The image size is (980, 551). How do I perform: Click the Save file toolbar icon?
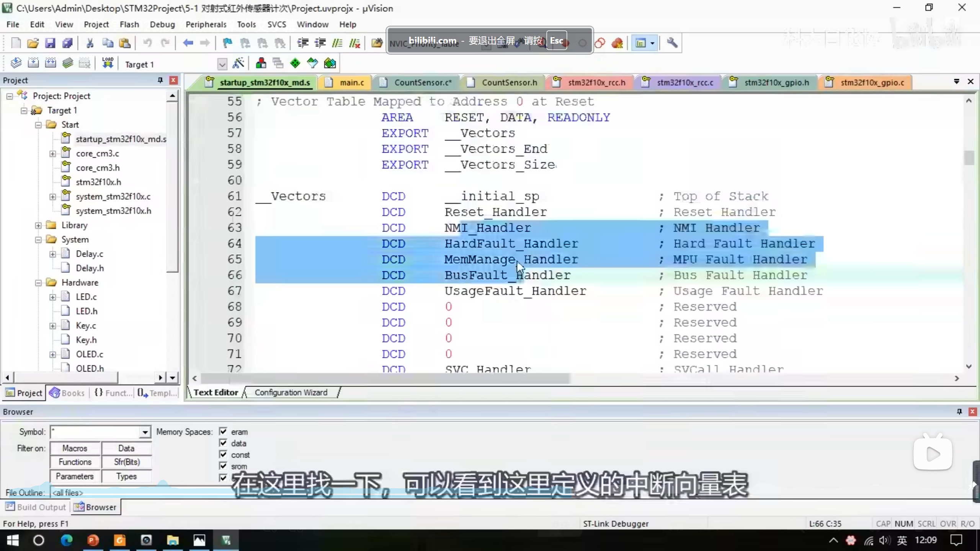[50, 43]
